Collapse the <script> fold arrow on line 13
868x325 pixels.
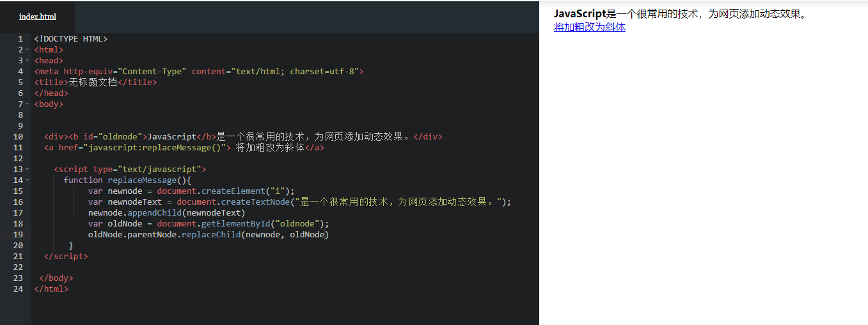click(28, 170)
